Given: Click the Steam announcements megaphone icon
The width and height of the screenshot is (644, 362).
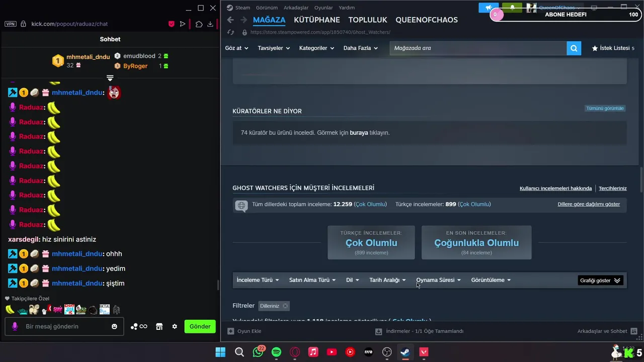Looking at the screenshot, I should coord(489,8).
